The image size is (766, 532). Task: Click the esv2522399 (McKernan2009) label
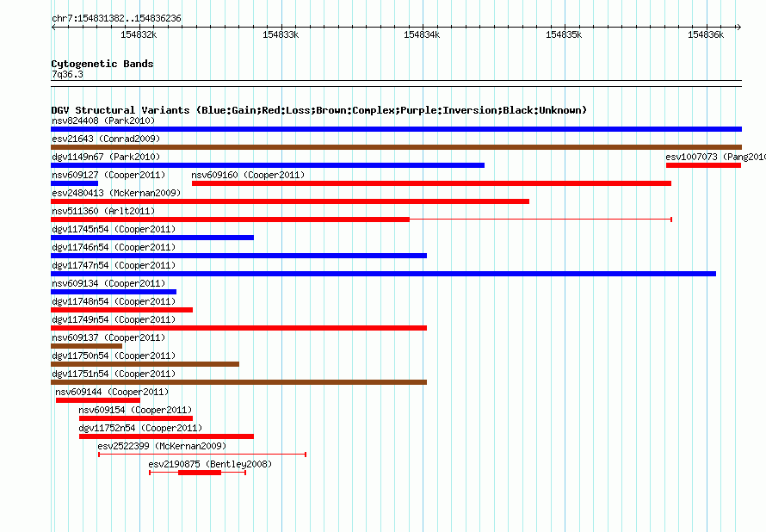pos(162,446)
